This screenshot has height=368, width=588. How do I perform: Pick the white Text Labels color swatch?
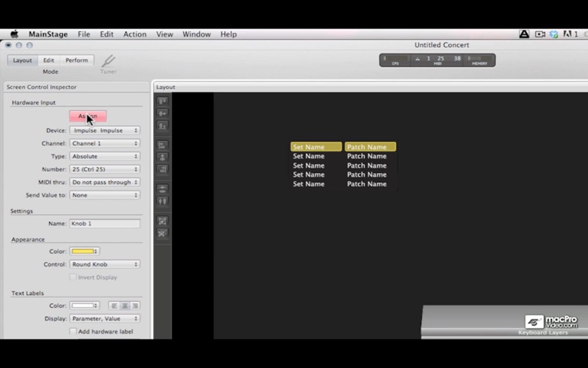pyautogui.click(x=85, y=305)
